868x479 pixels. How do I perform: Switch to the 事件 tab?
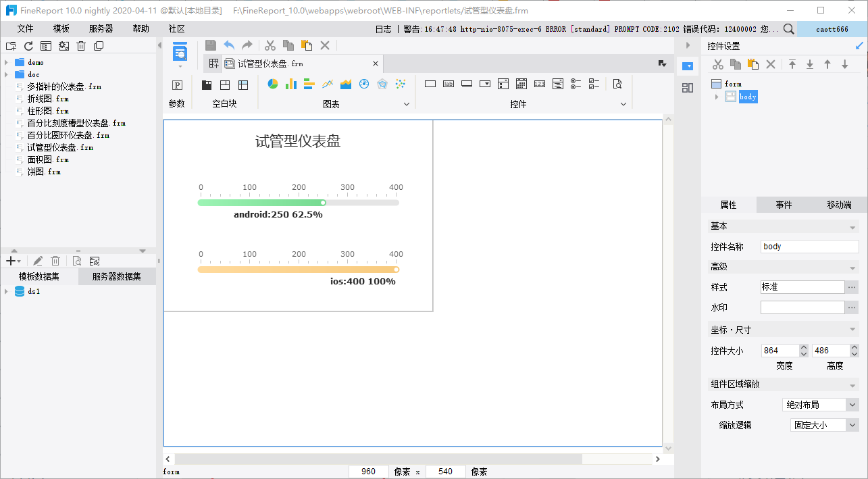[x=784, y=205]
